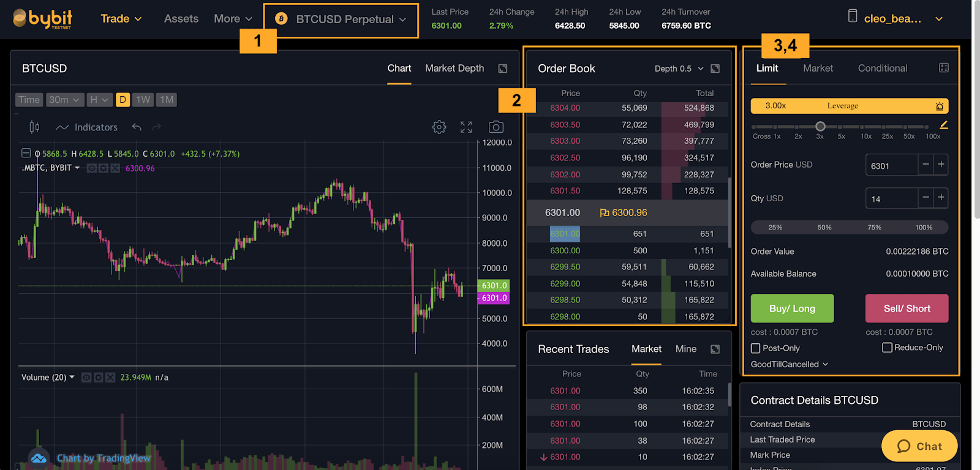Select the Market order tab

click(818, 68)
